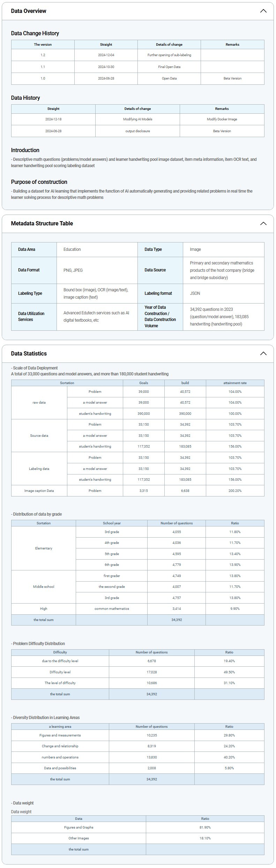Click the Data Statistics panel title
Viewport: 276px width, 868px height.
pyautogui.click(x=29, y=353)
